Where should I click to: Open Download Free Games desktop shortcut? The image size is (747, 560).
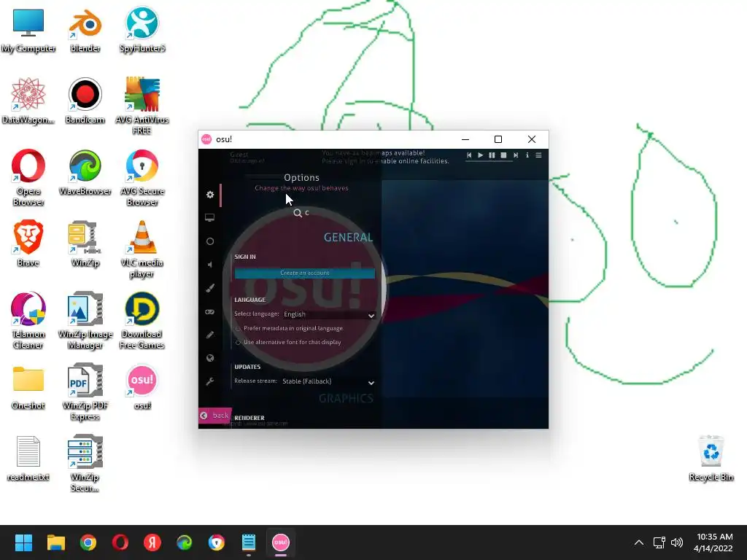click(142, 320)
